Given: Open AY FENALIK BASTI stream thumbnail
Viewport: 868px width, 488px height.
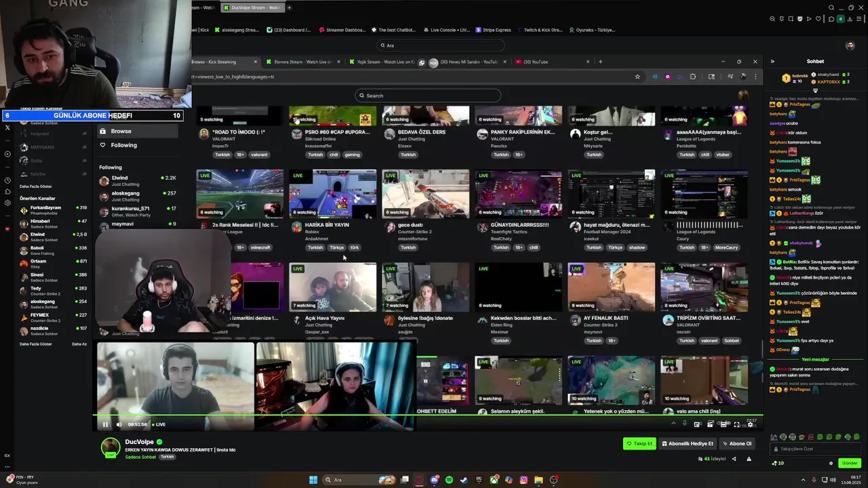Looking at the screenshot, I should point(611,287).
